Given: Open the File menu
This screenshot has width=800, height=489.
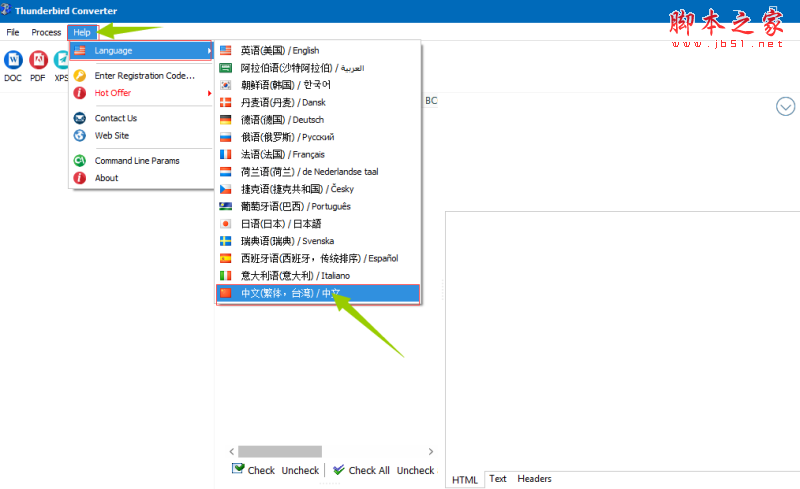Looking at the screenshot, I should click(x=13, y=32).
